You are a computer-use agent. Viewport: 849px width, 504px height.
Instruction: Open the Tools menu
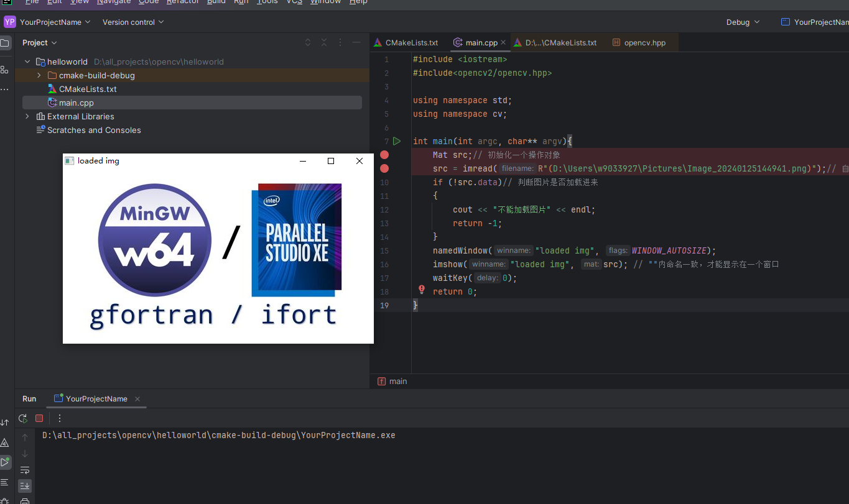tap(267, 2)
